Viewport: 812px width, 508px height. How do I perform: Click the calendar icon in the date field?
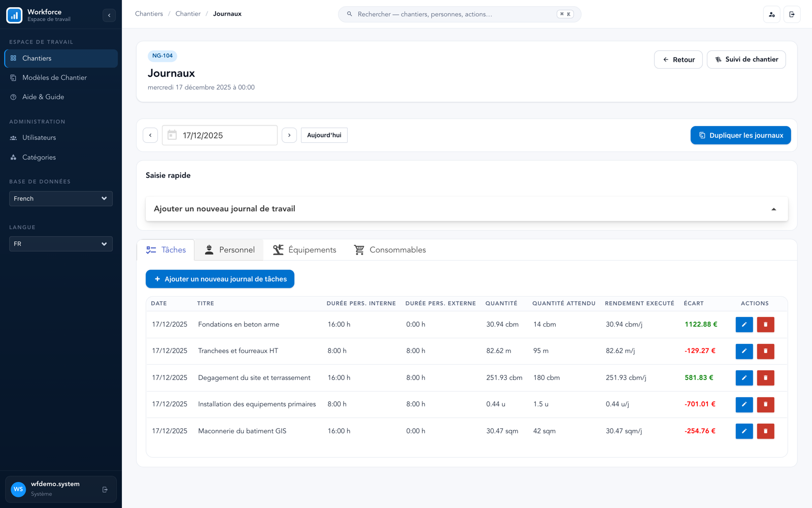point(172,135)
